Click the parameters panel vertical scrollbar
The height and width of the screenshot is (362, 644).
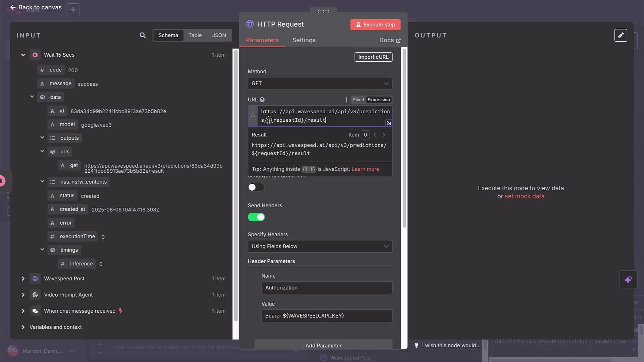click(404, 138)
